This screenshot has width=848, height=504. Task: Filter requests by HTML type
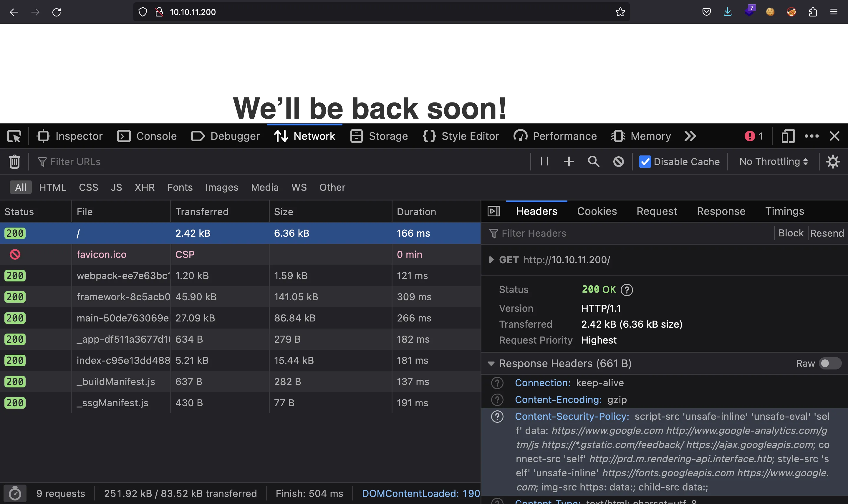pyautogui.click(x=53, y=187)
